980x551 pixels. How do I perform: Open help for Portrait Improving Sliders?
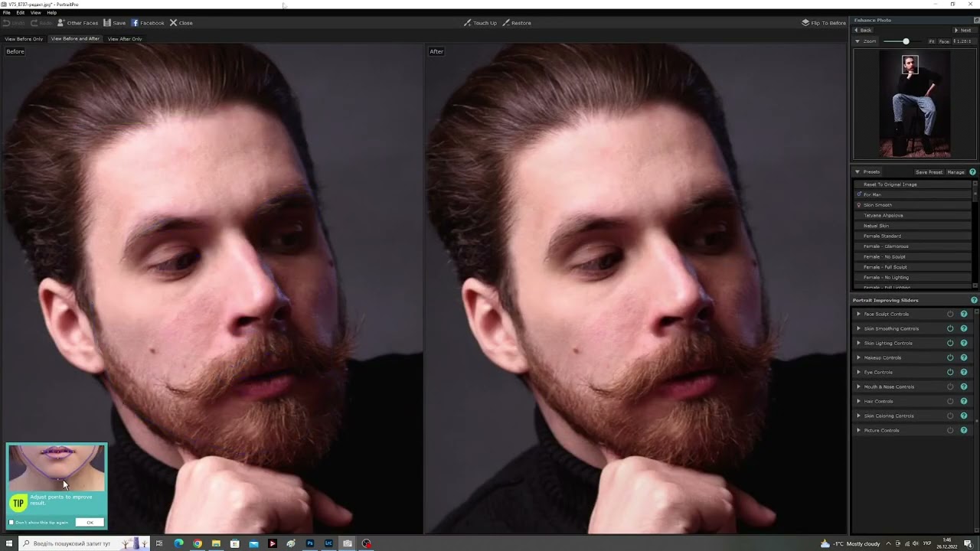(x=974, y=300)
